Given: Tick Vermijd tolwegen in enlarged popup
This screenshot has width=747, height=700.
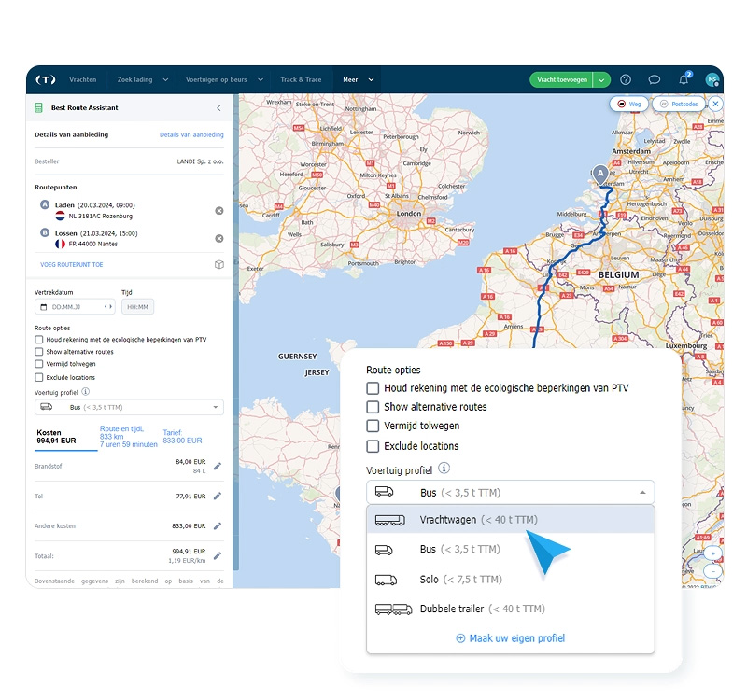Looking at the screenshot, I should click(x=373, y=426).
